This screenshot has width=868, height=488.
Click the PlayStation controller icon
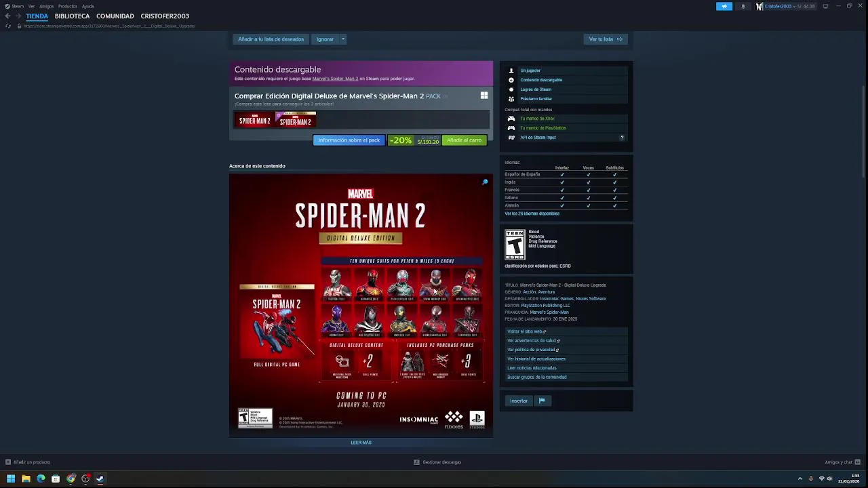point(511,128)
